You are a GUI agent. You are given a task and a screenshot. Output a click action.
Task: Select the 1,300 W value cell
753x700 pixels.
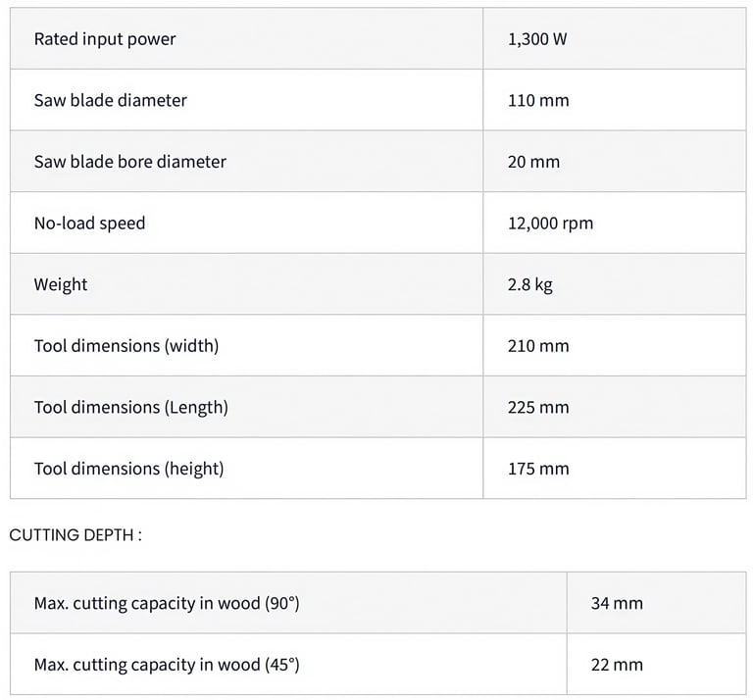point(537,39)
